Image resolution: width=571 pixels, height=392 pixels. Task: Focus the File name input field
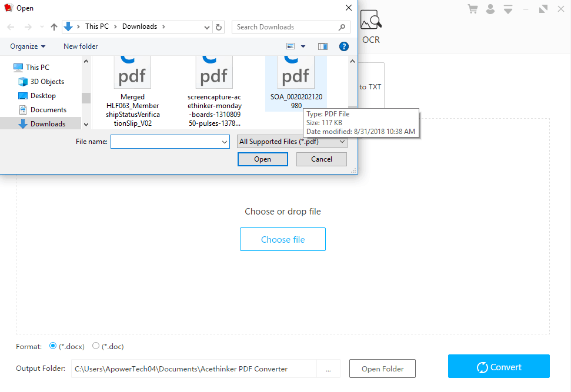(x=166, y=142)
